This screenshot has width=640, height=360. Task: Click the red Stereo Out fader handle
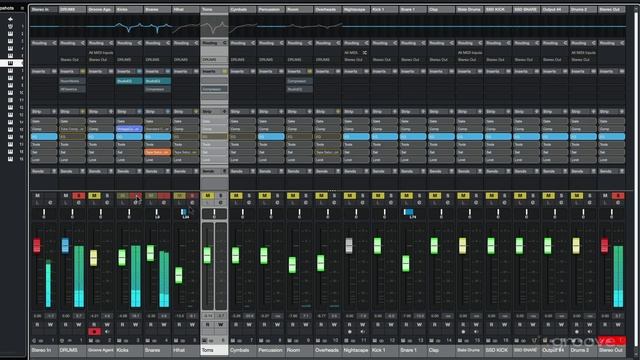click(x=604, y=245)
